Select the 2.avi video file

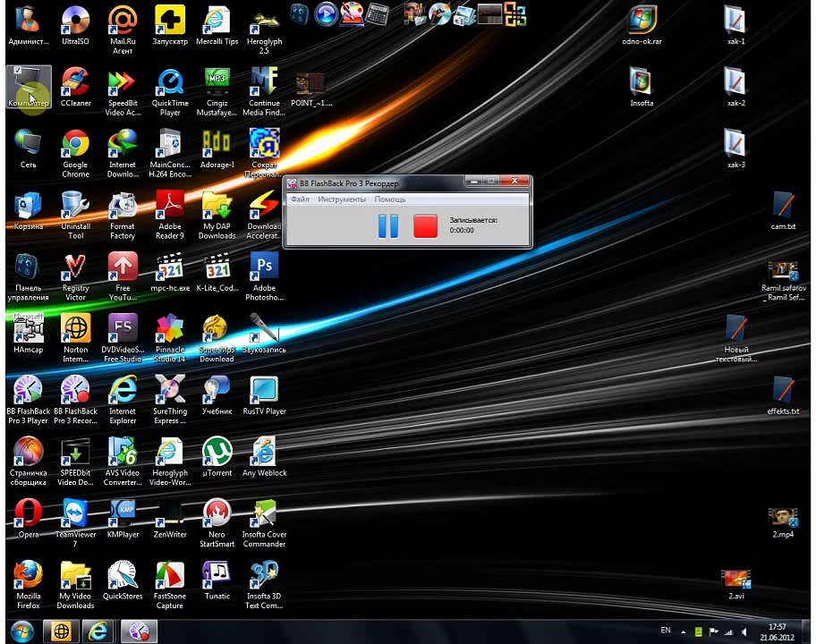coord(735,584)
